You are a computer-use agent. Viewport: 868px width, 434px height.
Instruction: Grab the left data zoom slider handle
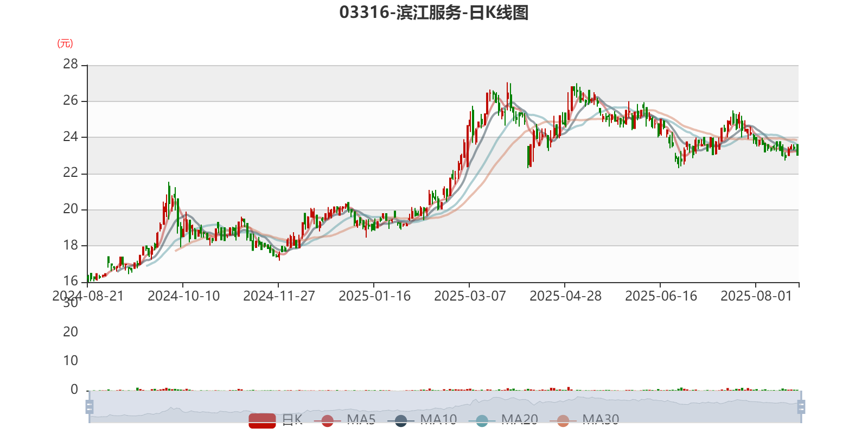click(90, 406)
